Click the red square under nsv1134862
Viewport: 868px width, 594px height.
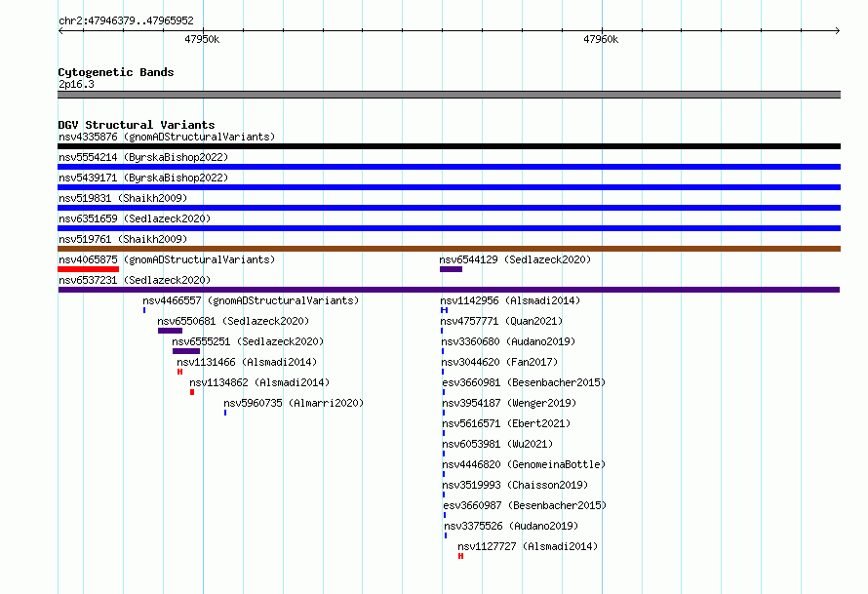pos(192,392)
